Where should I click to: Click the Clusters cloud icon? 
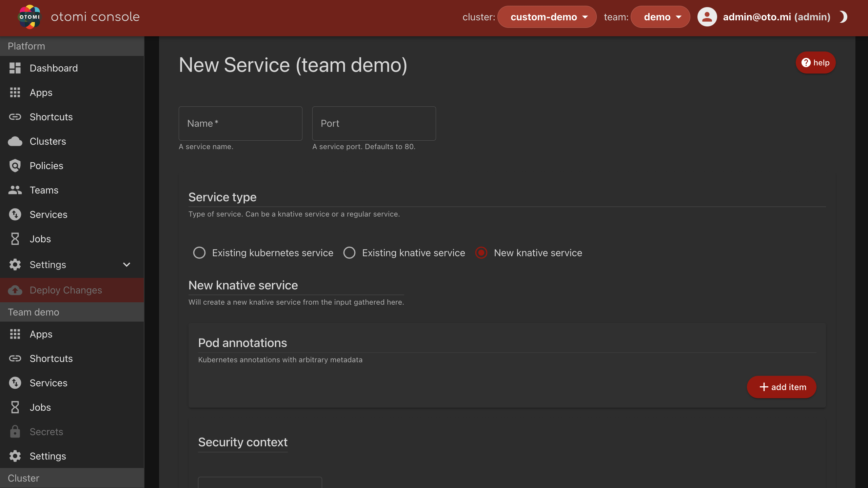15,141
